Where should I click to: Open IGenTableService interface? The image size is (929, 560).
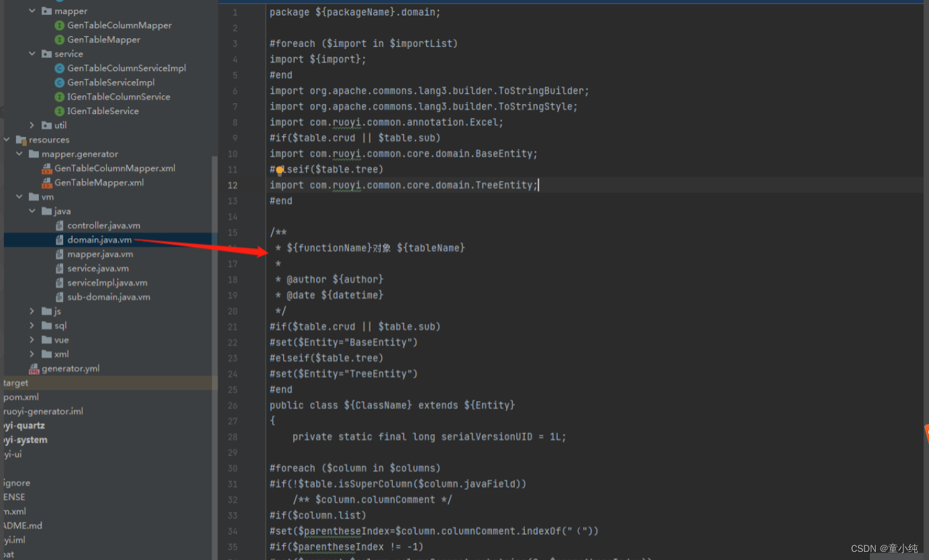coord(103,111)
